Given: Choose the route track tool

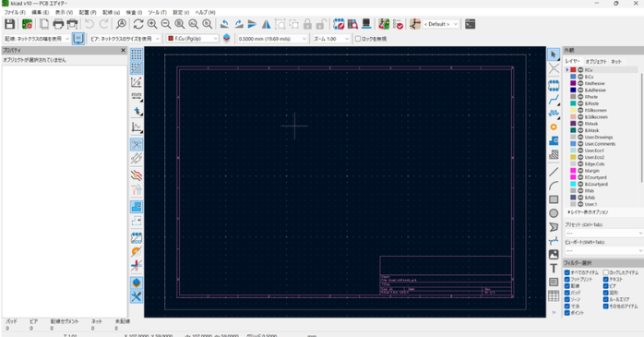Looking at the screenshot, I should pyautogui.click(x=554, y=99).
